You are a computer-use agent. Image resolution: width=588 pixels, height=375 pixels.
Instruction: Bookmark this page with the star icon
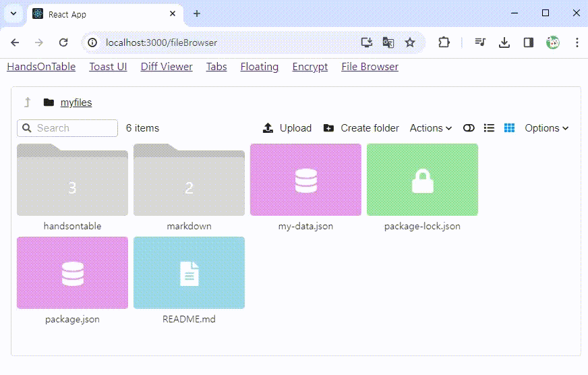(x=410, y=42)
